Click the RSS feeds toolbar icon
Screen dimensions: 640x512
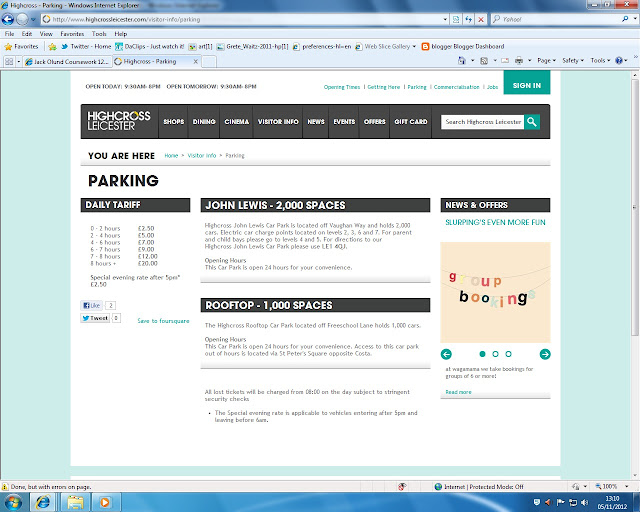[484, 60]
